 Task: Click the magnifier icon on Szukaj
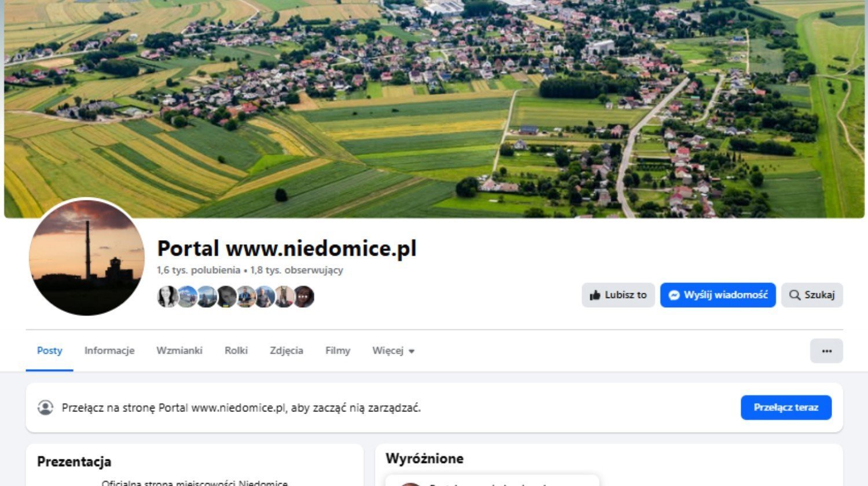pos(795,295)
